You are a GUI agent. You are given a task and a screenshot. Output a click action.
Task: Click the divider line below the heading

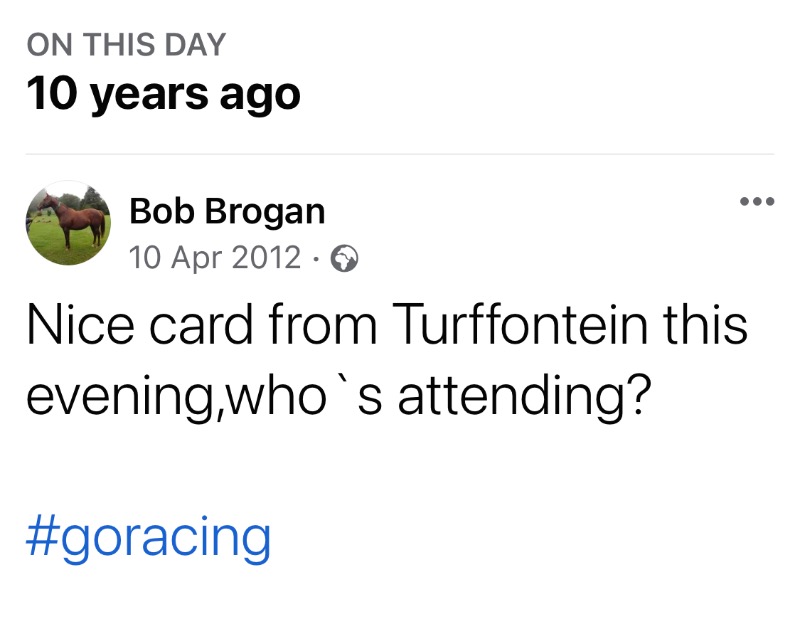coord(400,154)
